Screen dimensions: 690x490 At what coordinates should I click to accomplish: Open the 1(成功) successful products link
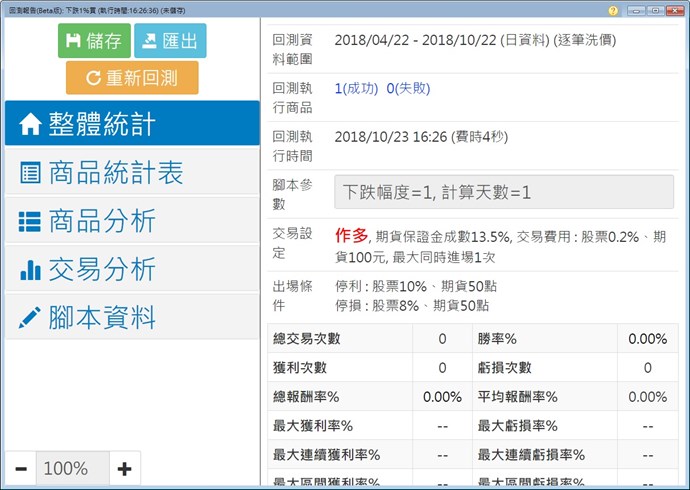point(356,88)
